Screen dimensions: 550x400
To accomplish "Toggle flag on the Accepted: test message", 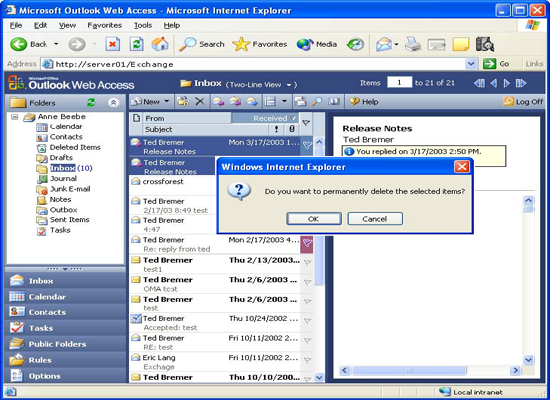I will pyautogui.click(x=307, y=321).
